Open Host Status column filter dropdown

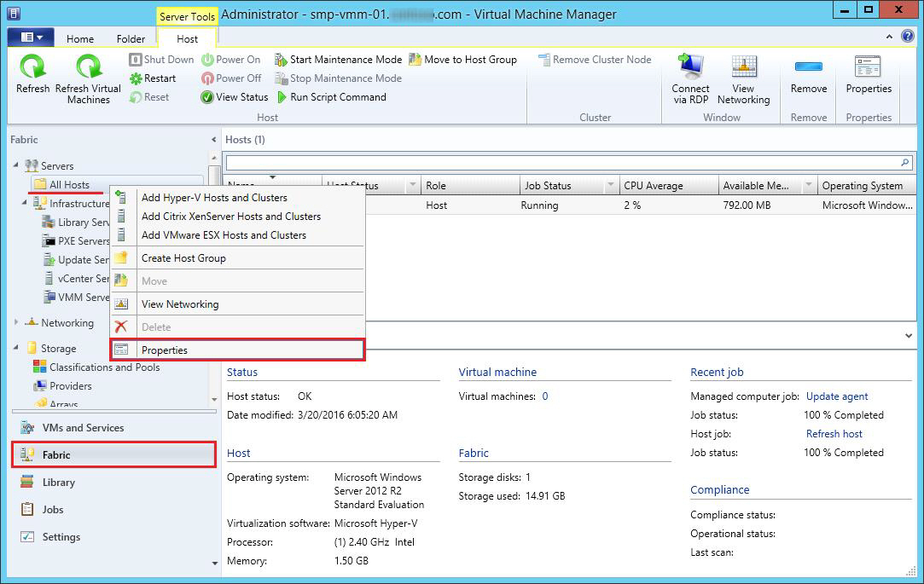click(x=413, y=186)
